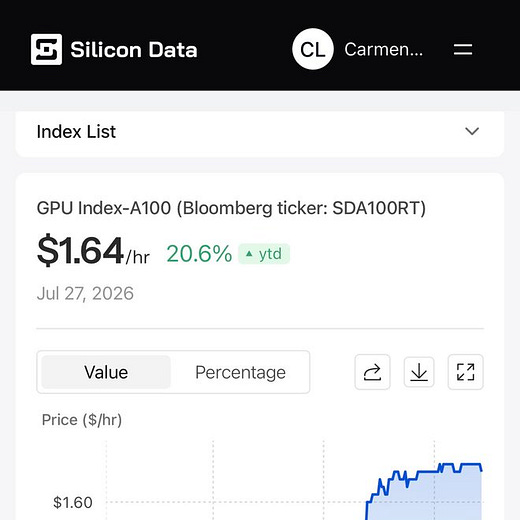The height and width of the screenshot is (520, 520).
Task: Click the green ytd up-arrow badge
Action: coord(264,254)
